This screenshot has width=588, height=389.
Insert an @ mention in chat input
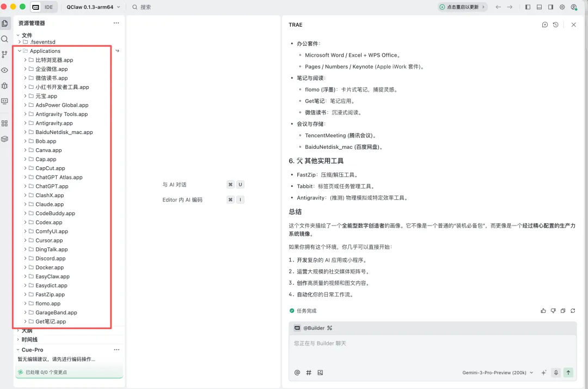click(297, 373)
